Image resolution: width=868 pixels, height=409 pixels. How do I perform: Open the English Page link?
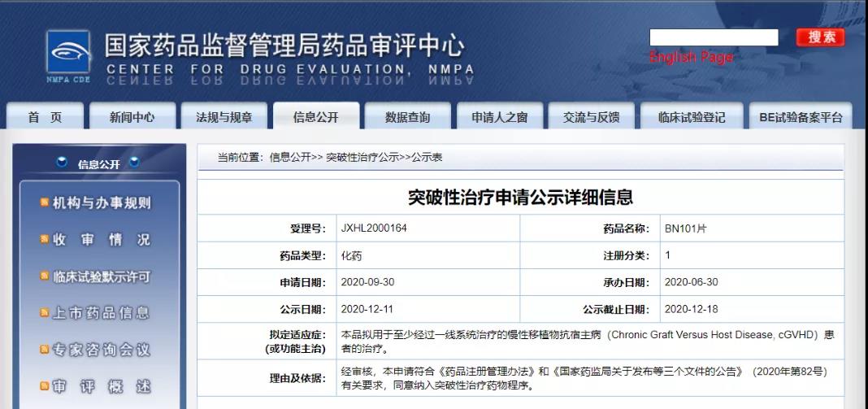(692, 57)
